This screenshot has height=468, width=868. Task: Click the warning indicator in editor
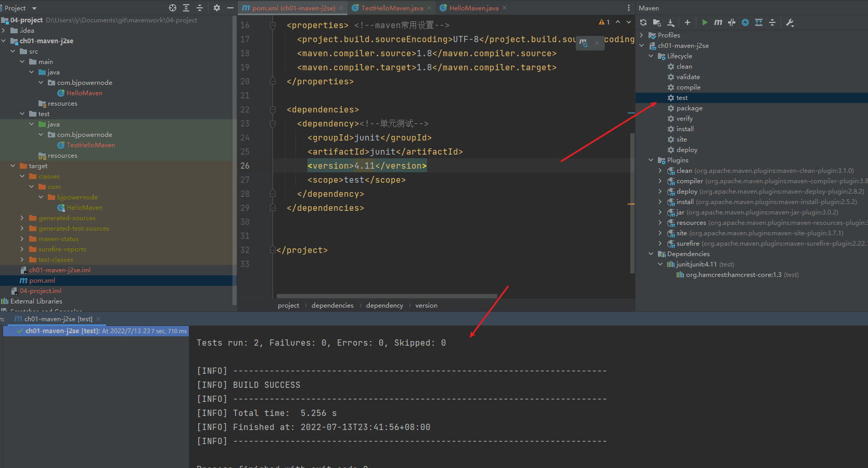tap(604, 22)
